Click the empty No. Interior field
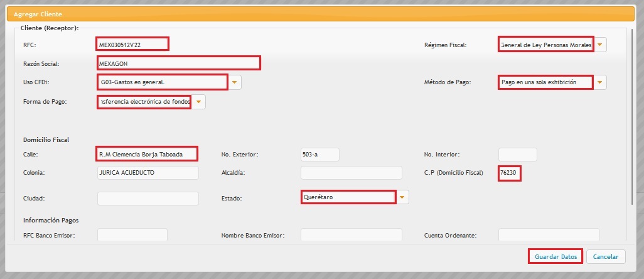Viewport: 644px width, 279px height. [x=517, y=154]
